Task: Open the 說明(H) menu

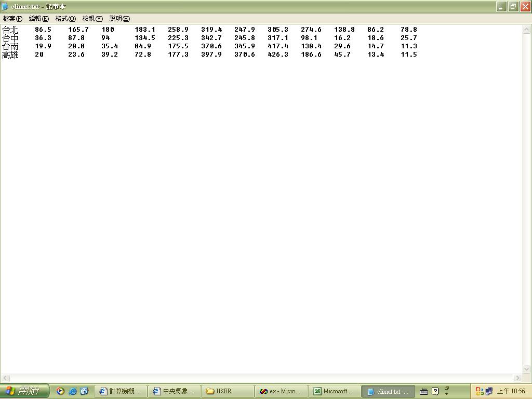Action: (x=119, y=19)
